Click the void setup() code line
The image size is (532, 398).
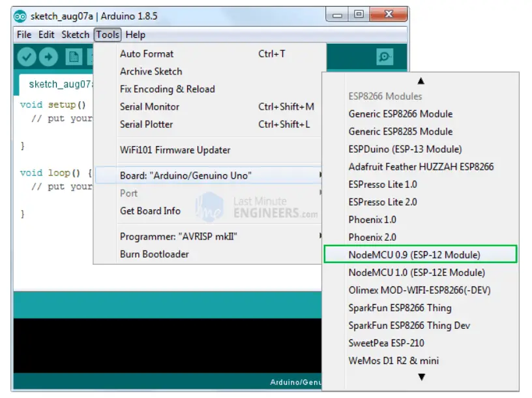53,104
